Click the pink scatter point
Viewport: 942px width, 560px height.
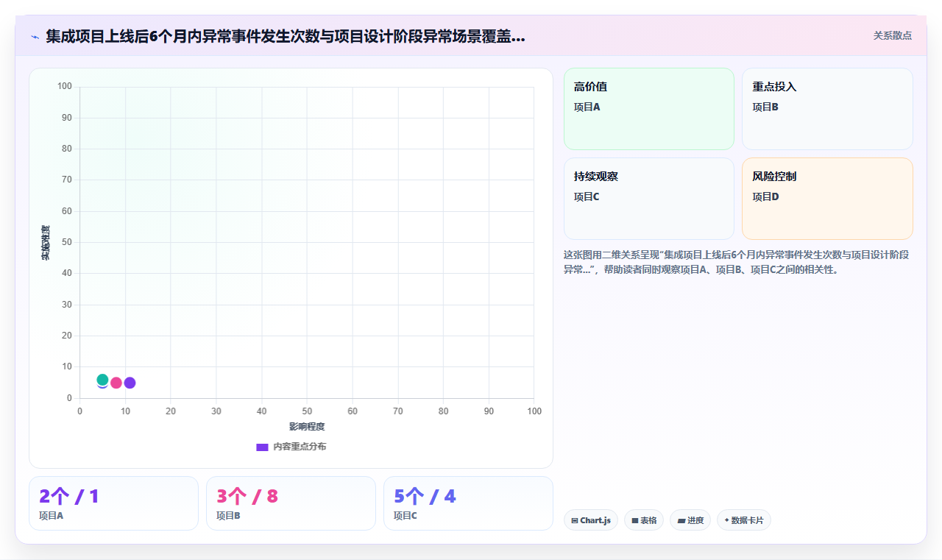[x=116, y=383]
